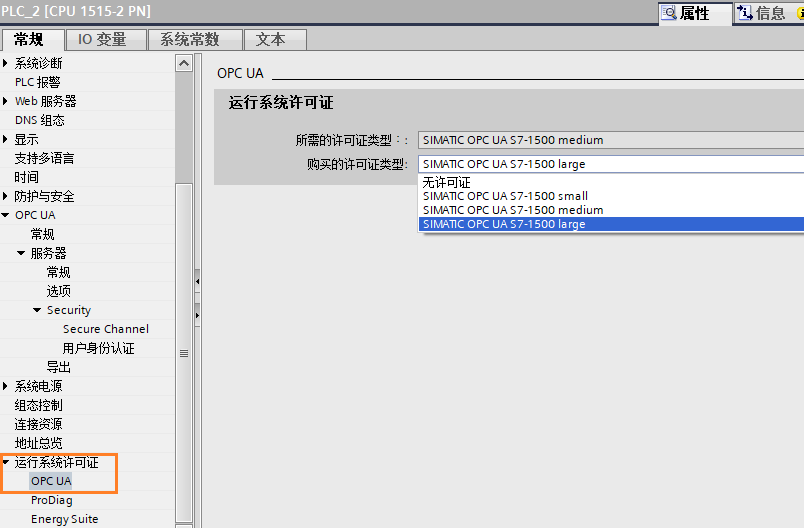
Task: Click the splitter expand-right arrow
Action: pos(197,315)
